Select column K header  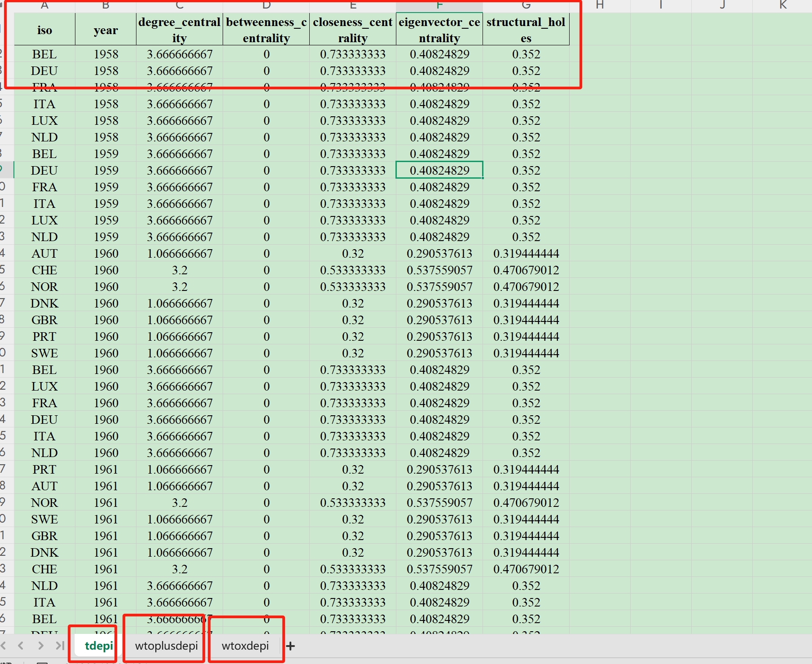click(x=783, y=5)
